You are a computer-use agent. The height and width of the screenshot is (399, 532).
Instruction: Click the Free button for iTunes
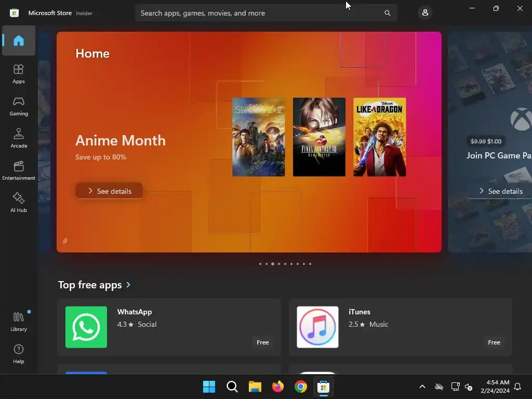494,342
